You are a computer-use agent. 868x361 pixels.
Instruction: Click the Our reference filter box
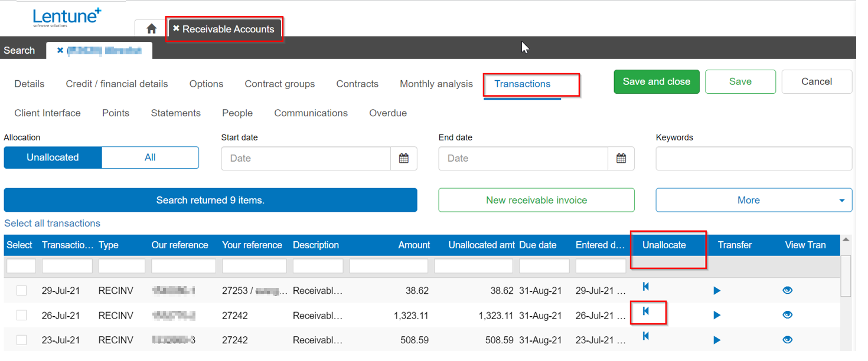(x=184, y=266)
